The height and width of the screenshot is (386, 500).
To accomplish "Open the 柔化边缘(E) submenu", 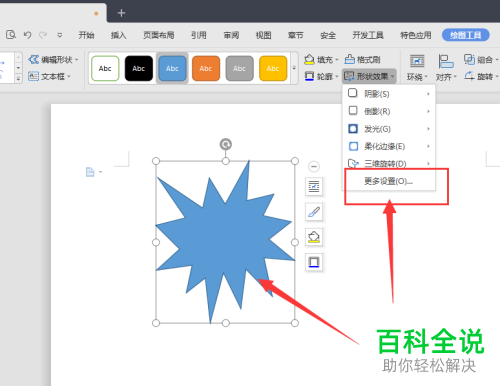I will [x=389, y=146].
